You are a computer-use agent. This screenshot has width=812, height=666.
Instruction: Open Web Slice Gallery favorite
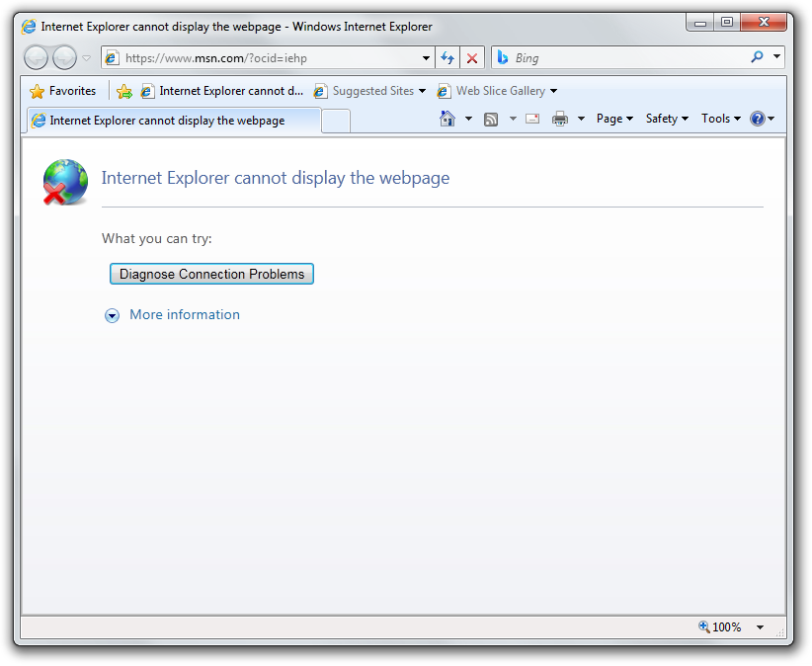pos(497,91)
